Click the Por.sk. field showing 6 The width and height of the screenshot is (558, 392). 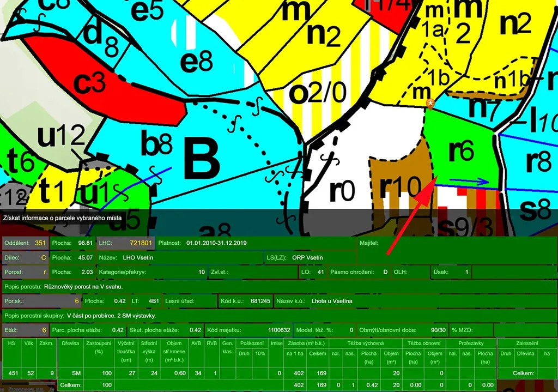(x=42, y=300)
